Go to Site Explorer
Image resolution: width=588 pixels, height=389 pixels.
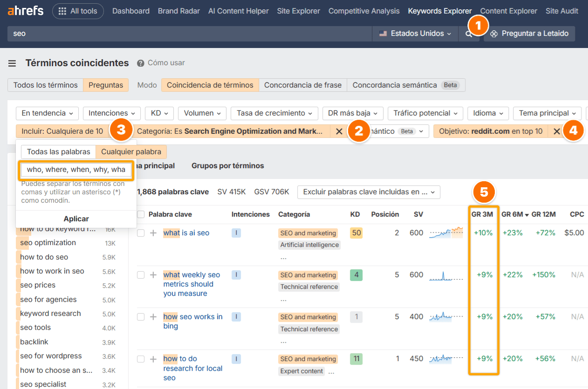point(299,11)
